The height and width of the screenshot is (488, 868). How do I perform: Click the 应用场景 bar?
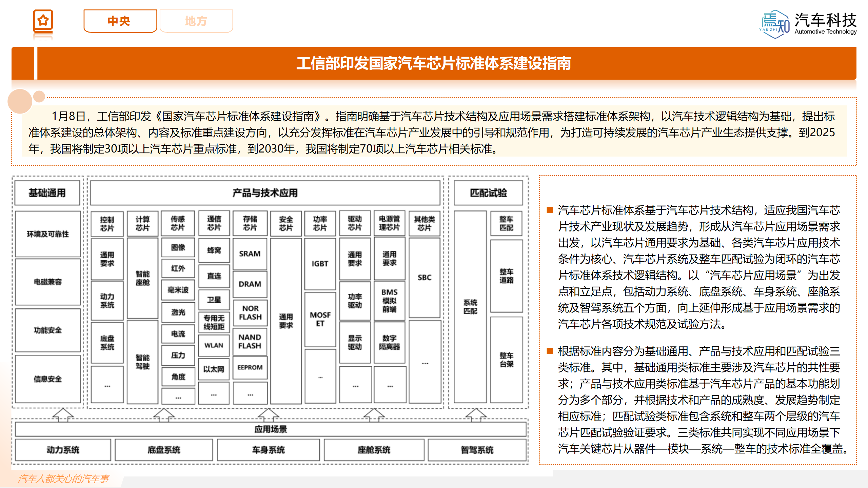(x=271, y=429)
